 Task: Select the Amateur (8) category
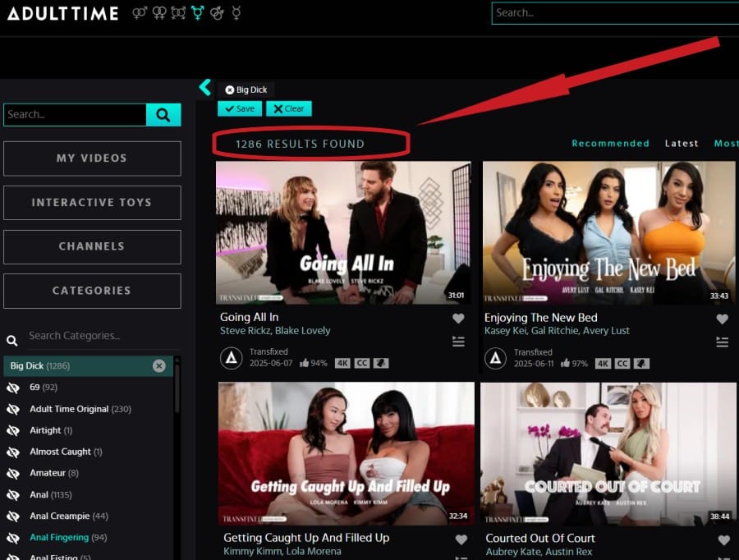(x=54, y=473)
